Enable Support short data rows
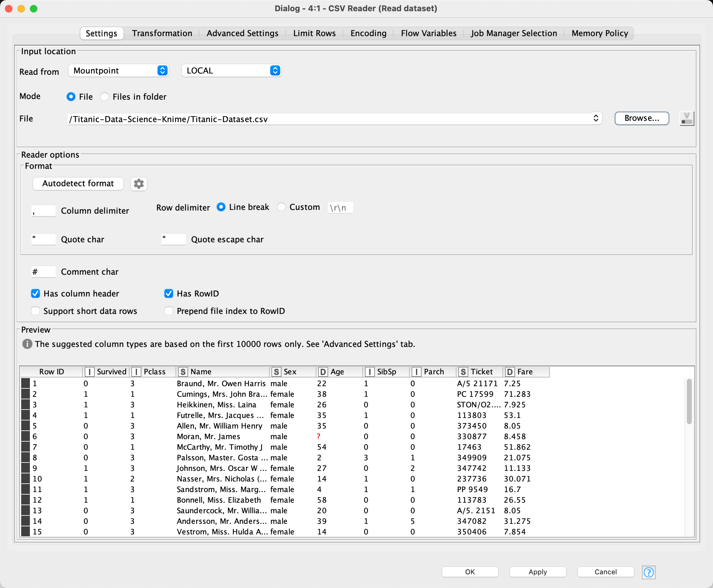Image resolution: width=713 pixels, height=588 pixels. (x=35, y=311)
